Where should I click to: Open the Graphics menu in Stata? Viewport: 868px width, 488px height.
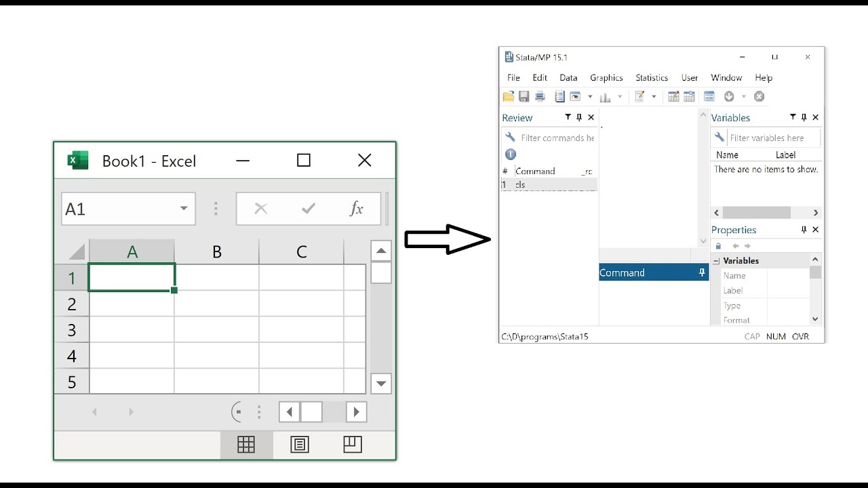(606, 77)
